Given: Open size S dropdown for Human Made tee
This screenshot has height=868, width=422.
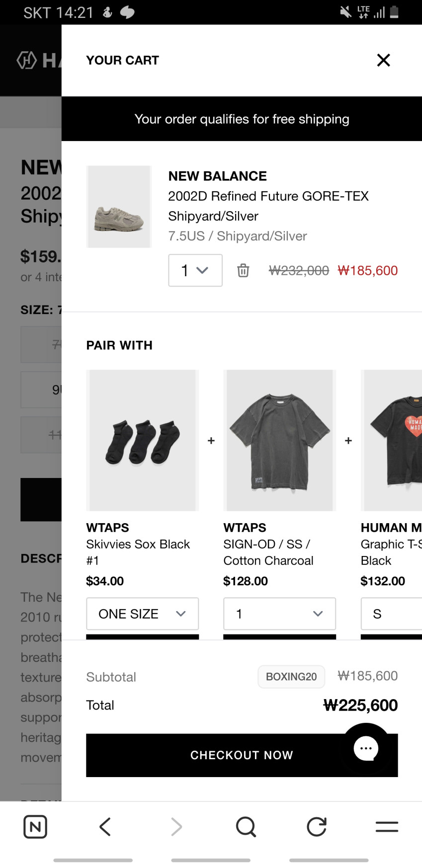Looking at the screenshot, I should (x=392, y=614).
